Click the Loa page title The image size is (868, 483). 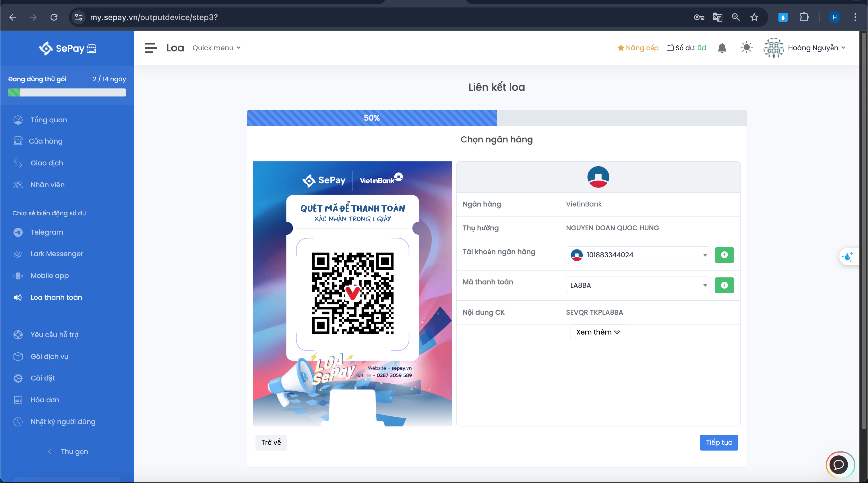point(175,48)
